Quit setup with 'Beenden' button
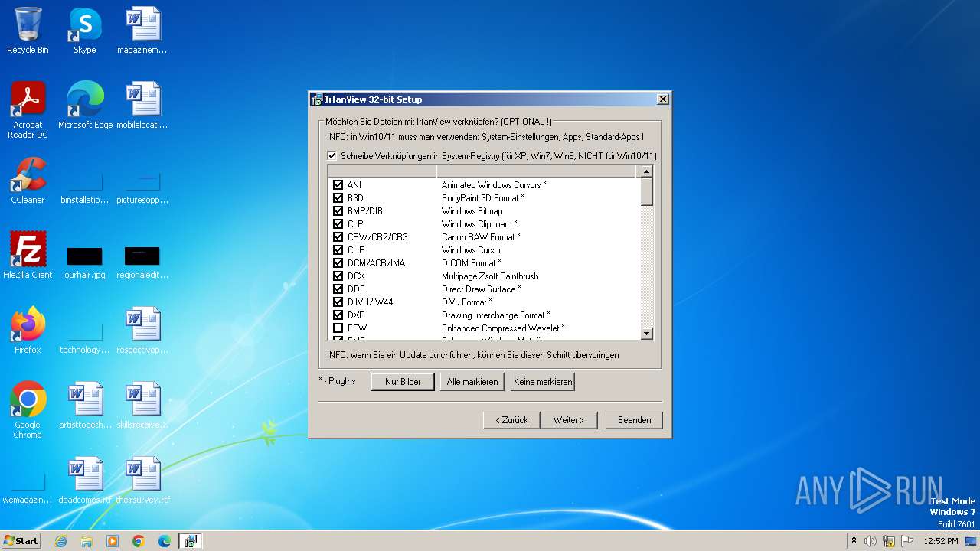980x551 pixels. [635, 420]
